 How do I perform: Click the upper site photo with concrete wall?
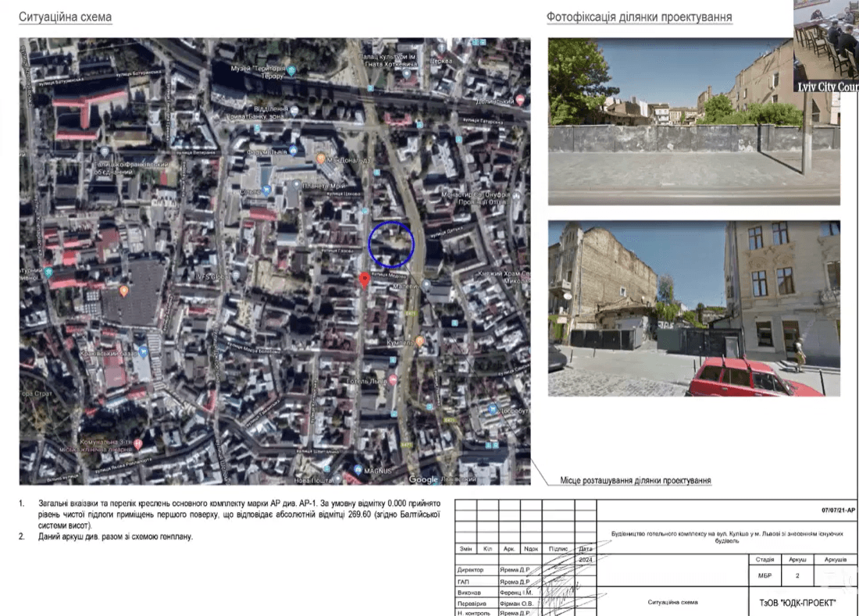pos(693,122)
